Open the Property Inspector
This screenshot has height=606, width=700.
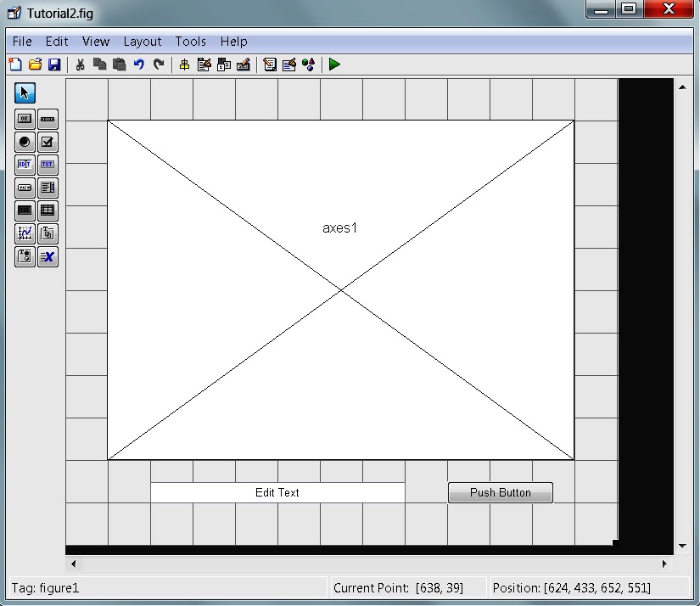(x=288, y=64)
